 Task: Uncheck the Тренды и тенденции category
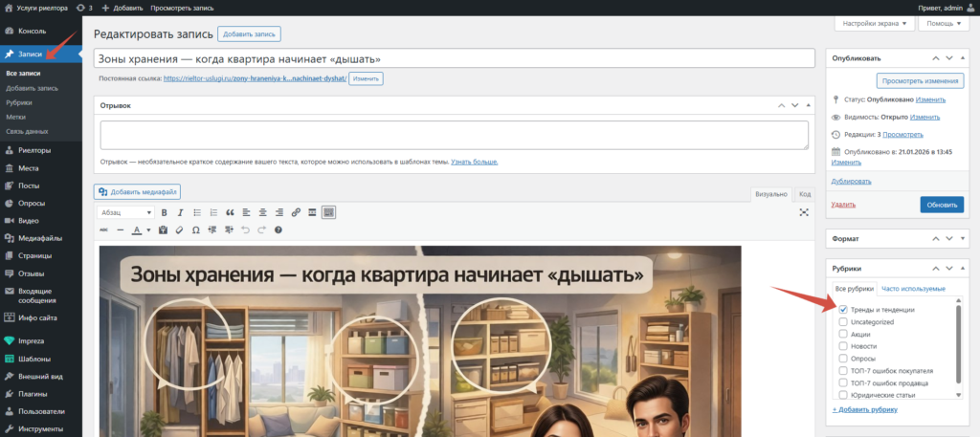pyautogui.click(x=843, y=310)
